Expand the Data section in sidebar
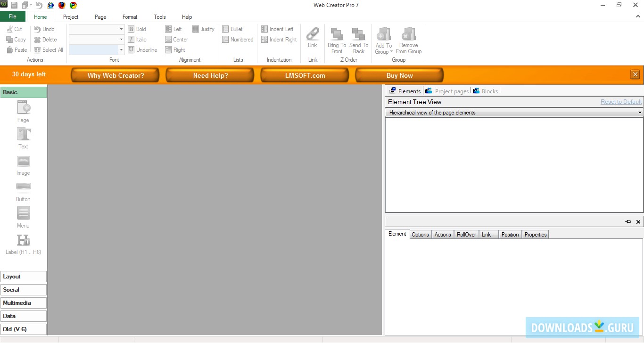Viewport: 644px width, 343px height. [x=24, y=316]
